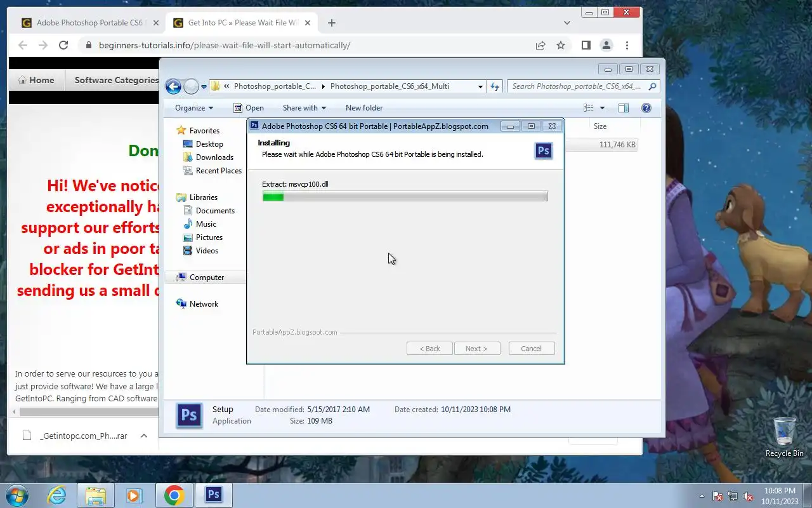Image resolution: width=812 pixels, height=508 pixels.
Task: Click the 111,746 KB size cell
Action: [617, 145]
